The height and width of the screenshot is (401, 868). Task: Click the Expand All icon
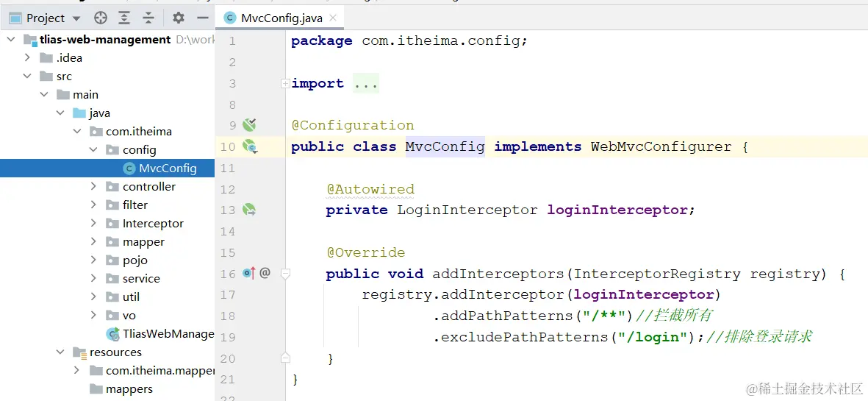[x=124, y=18]
